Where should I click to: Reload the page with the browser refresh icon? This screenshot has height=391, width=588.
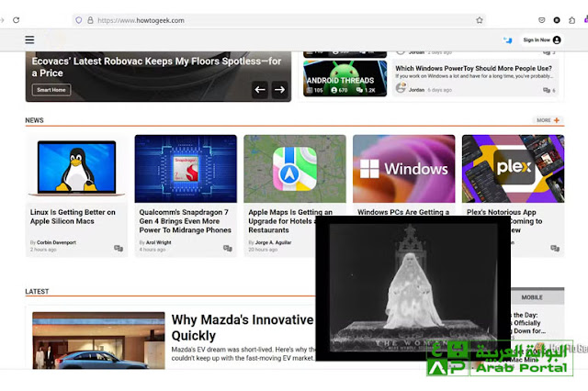tap(17, 20)
